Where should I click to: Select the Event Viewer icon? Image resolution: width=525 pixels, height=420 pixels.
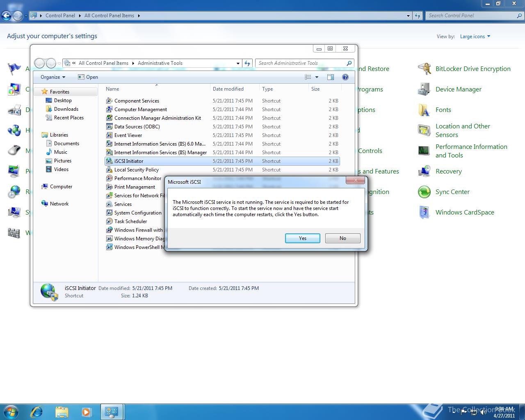109,135
